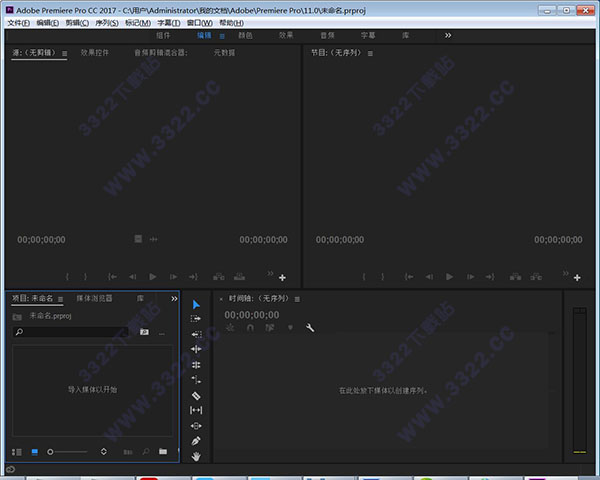Select the Hand tool
The image size is (600, 480).
point(196,456)
